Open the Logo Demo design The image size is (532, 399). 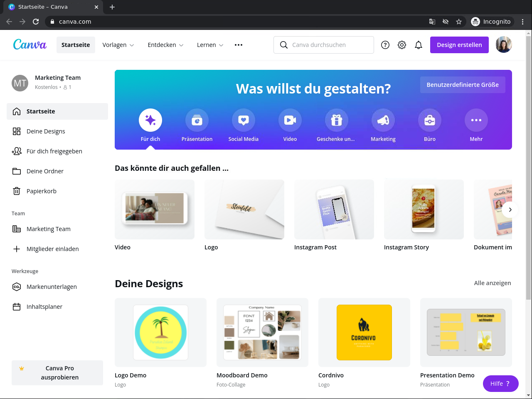coord(160,332)
